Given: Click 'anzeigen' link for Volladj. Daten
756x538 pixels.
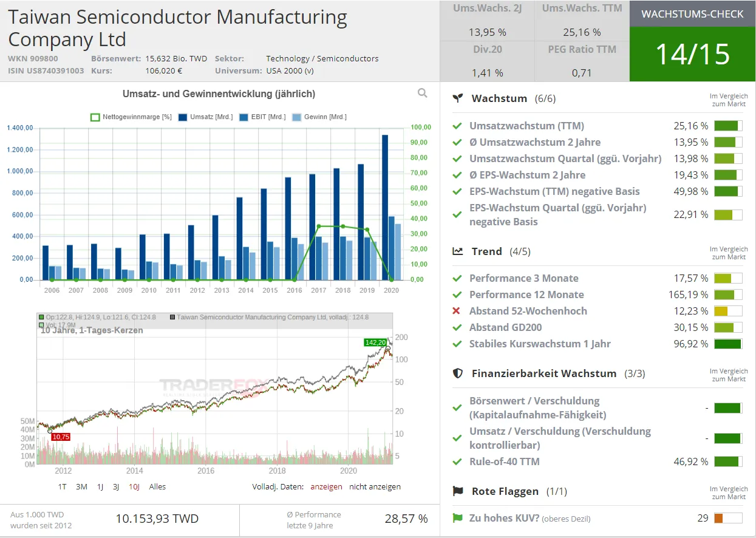Looking at the screenshot, I should click(x=326, y=486).
